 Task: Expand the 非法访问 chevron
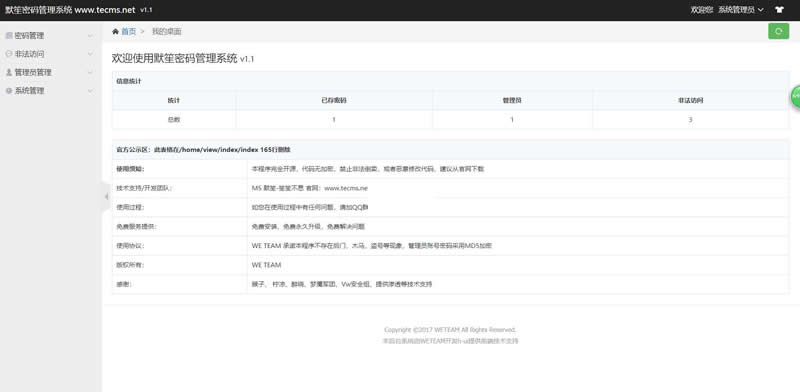coord(90,55)
